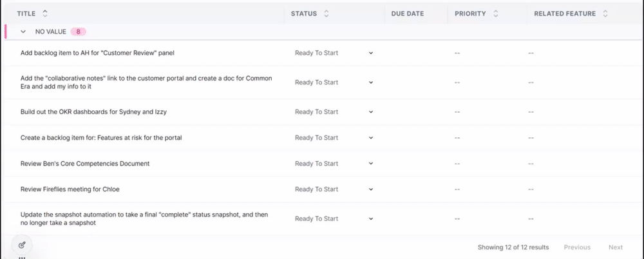This screenshot has height=259, width=644.
Task: Open the Build out the OKR dashboards item
Action: [x=94, y=112]
